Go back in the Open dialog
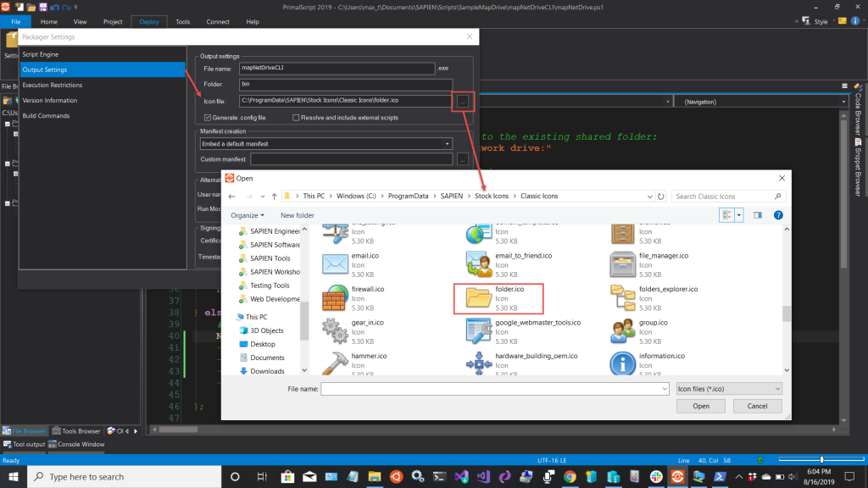This screenshot has height=488, width=868. pyautogui.click(x=232, y=197)
